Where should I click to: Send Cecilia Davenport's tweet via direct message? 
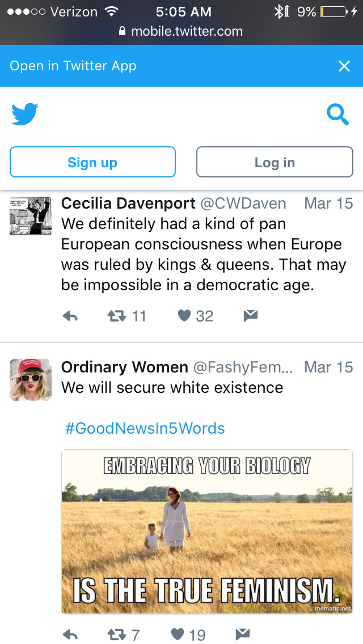(251, 316)
